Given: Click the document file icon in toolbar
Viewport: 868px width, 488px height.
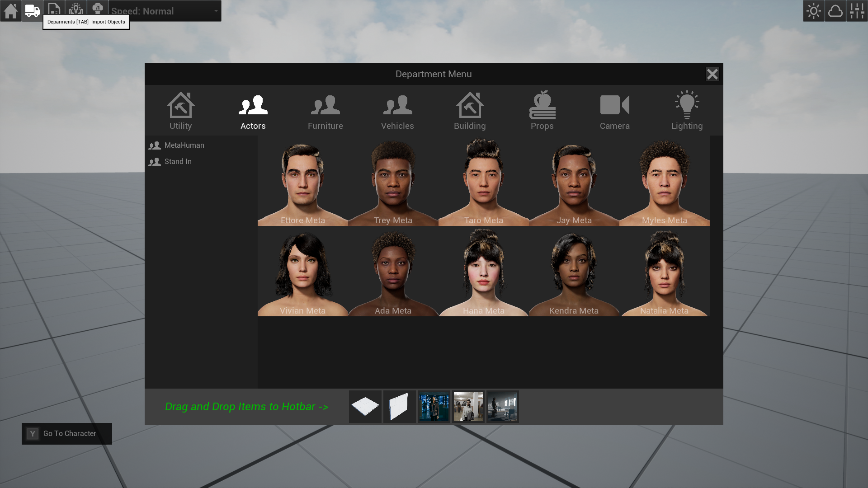Looking at the screenshot, I should [x=54, y=7].
